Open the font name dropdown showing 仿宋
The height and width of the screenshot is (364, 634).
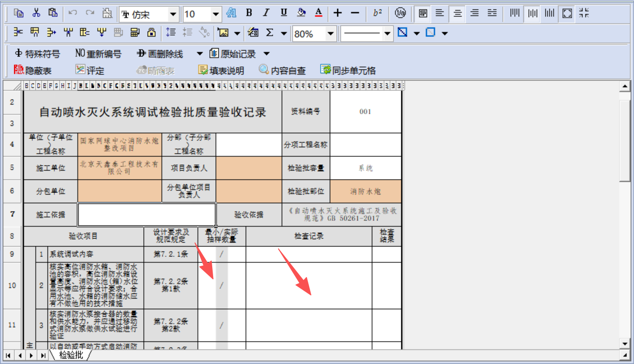(174, 14)
